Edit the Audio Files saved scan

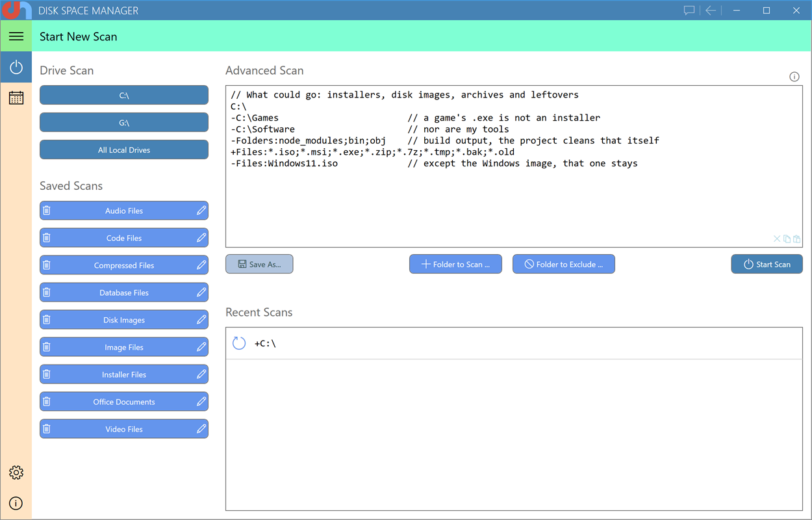201,211
